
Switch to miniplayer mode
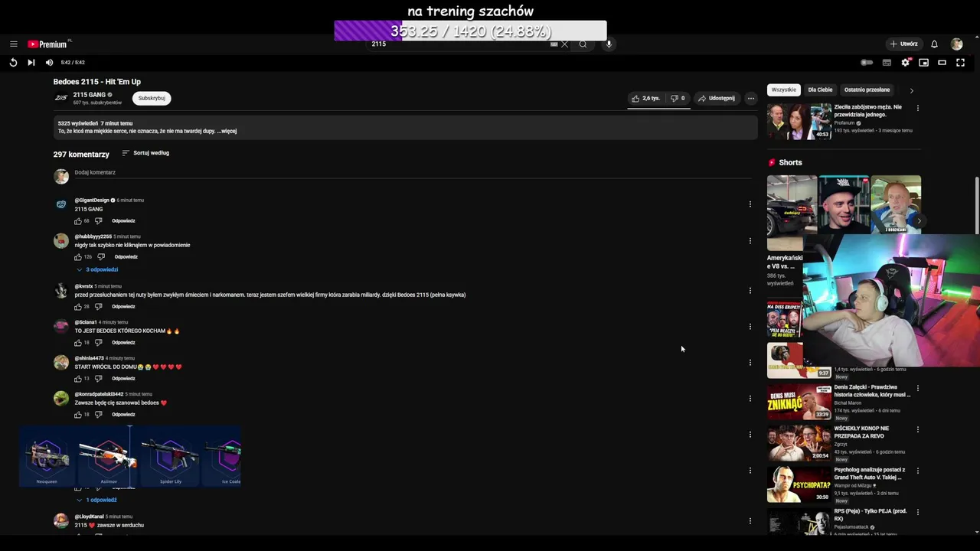point(923,63)
